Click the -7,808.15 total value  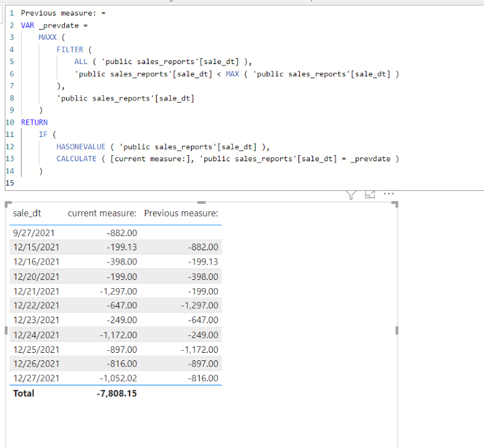(x=117, y=393)
